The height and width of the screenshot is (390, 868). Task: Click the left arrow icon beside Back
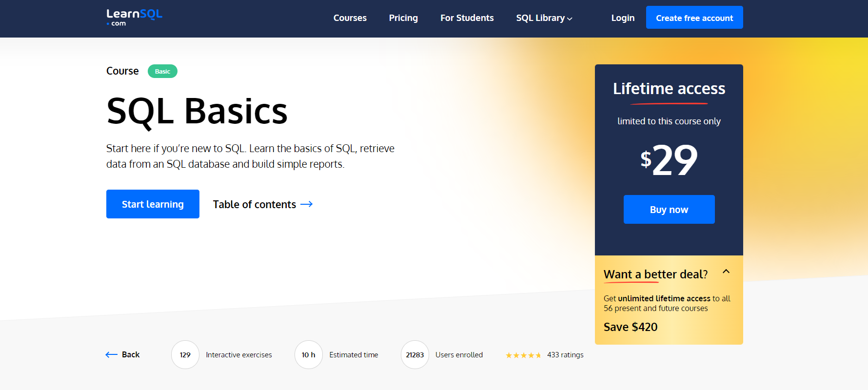point(111,355)
